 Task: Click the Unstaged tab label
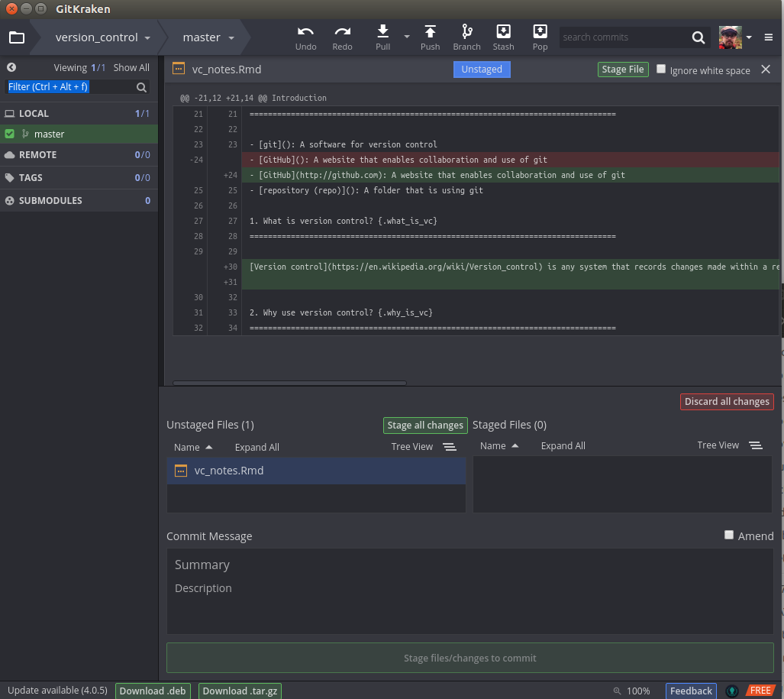482,69
